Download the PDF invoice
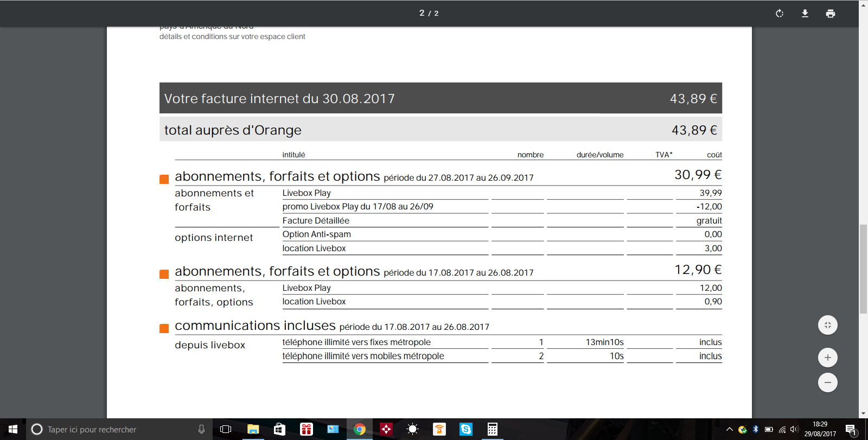 click(x=805, y=14)
